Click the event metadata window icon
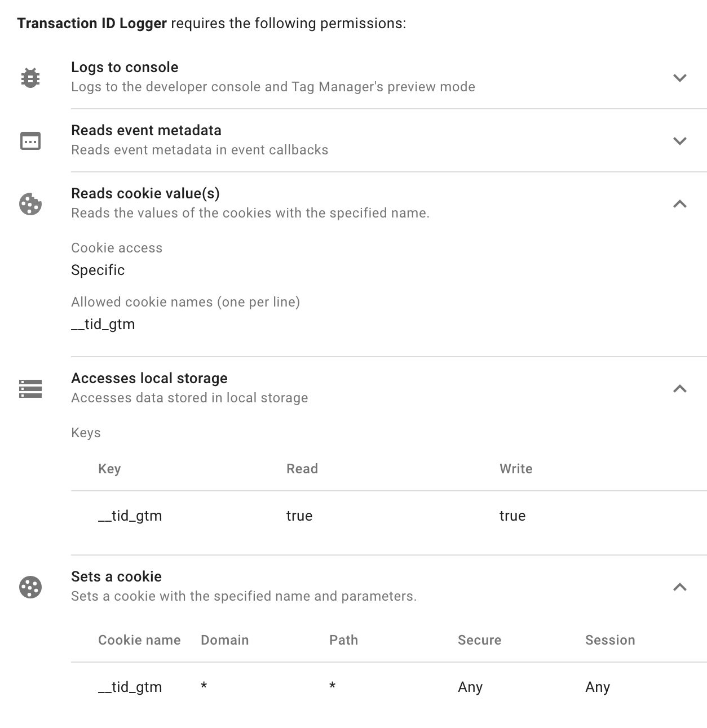The height and width of the screenshot is (728, 707). (30, 140)
